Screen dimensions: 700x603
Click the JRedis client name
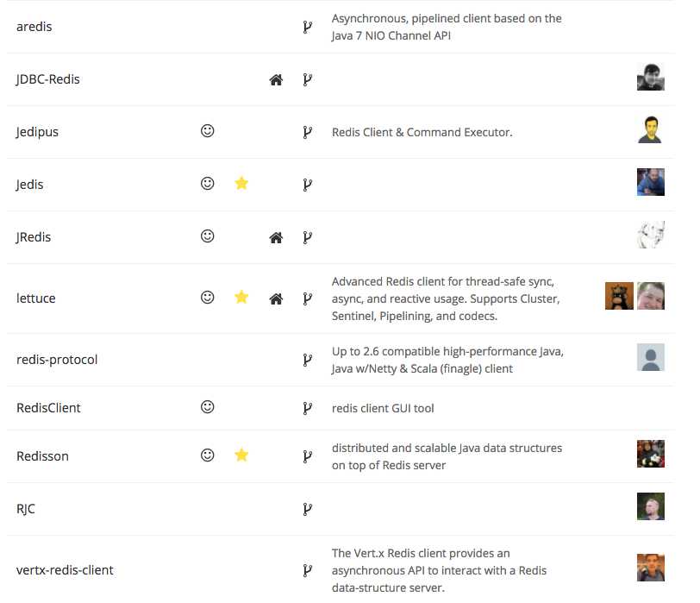pos(34,237)
